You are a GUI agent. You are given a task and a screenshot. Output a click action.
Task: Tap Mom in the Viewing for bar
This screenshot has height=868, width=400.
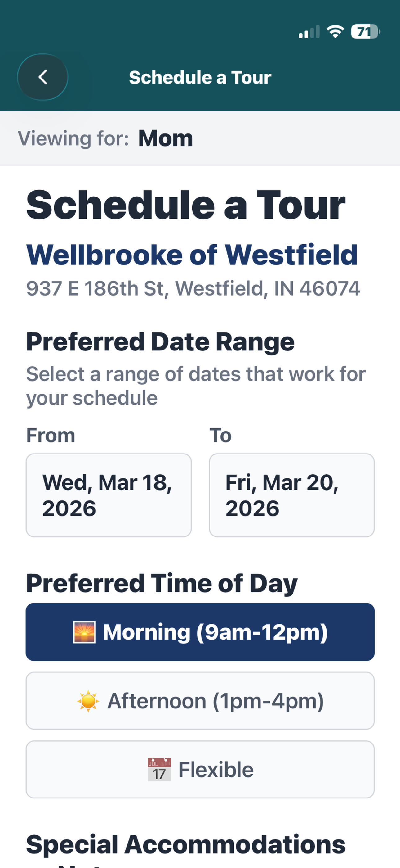tap(165, 138)
